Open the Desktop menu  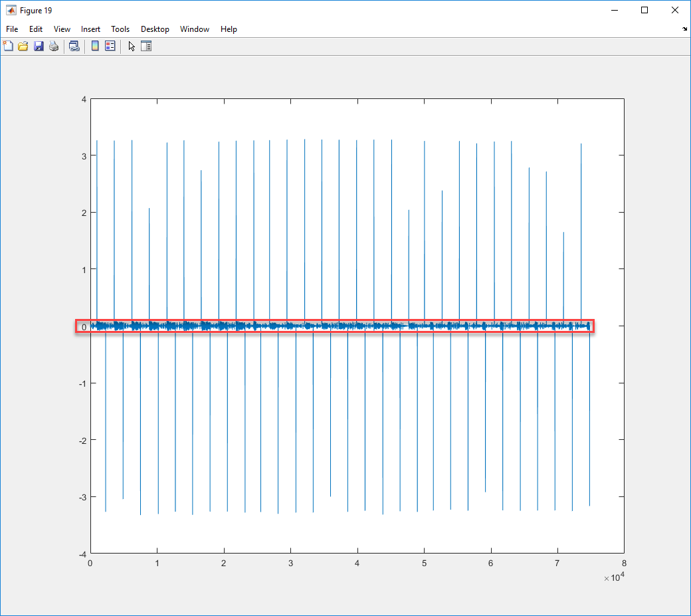(155, 29)
